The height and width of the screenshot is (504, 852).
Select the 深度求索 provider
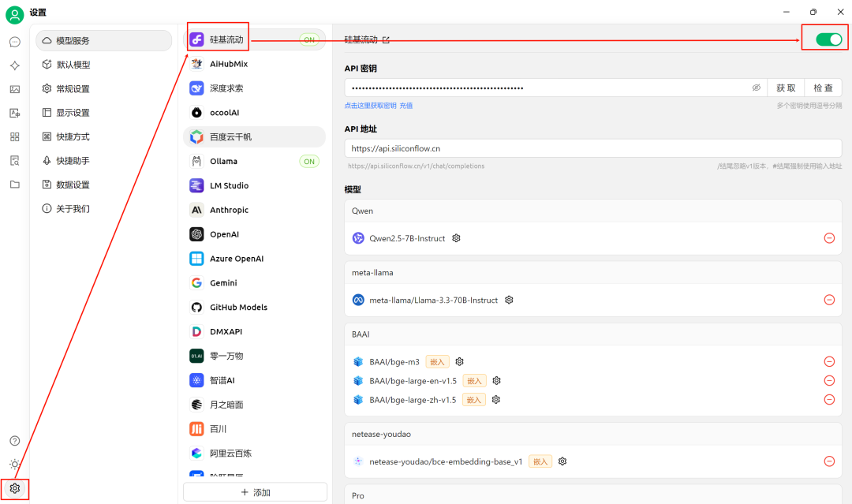point(254,88)
